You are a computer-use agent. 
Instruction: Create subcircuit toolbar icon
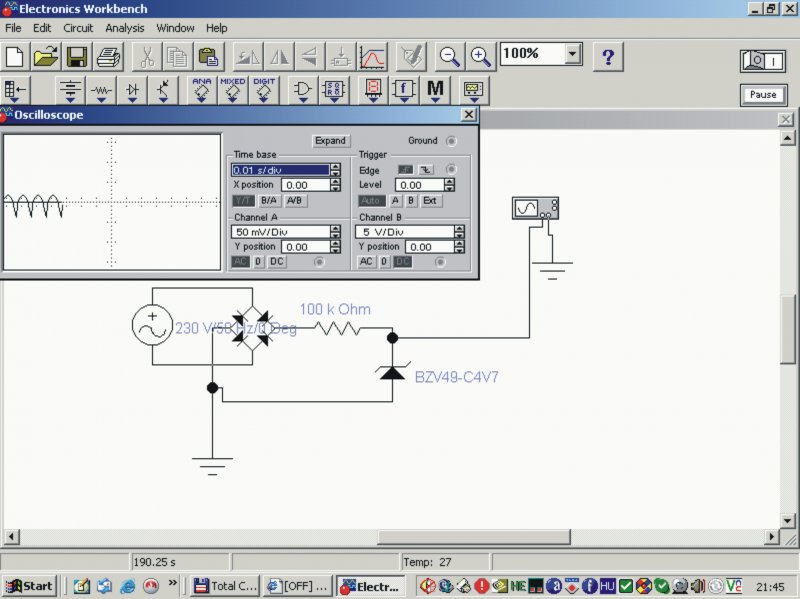(x=341, y=56)
